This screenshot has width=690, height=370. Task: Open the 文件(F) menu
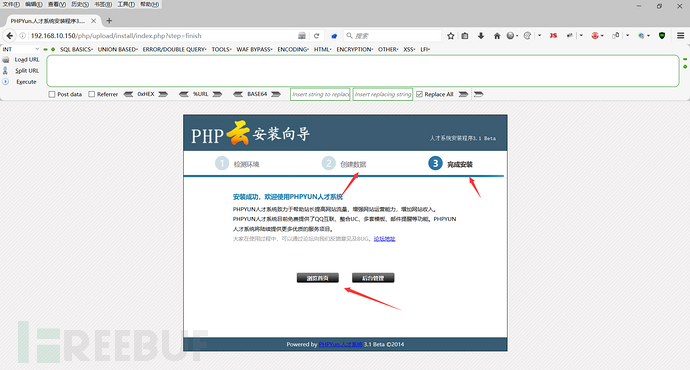point(11,4)
